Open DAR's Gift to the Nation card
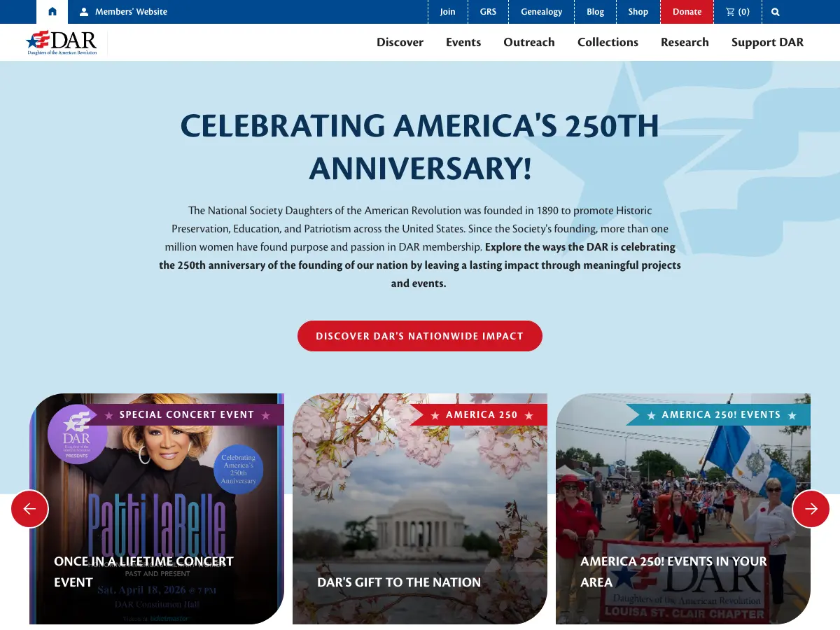This screenshot has width=840, height=630. click(420, 509)
